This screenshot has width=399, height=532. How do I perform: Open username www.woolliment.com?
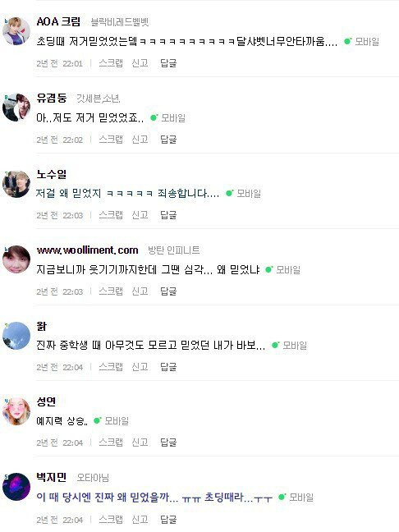click(88, 250)
